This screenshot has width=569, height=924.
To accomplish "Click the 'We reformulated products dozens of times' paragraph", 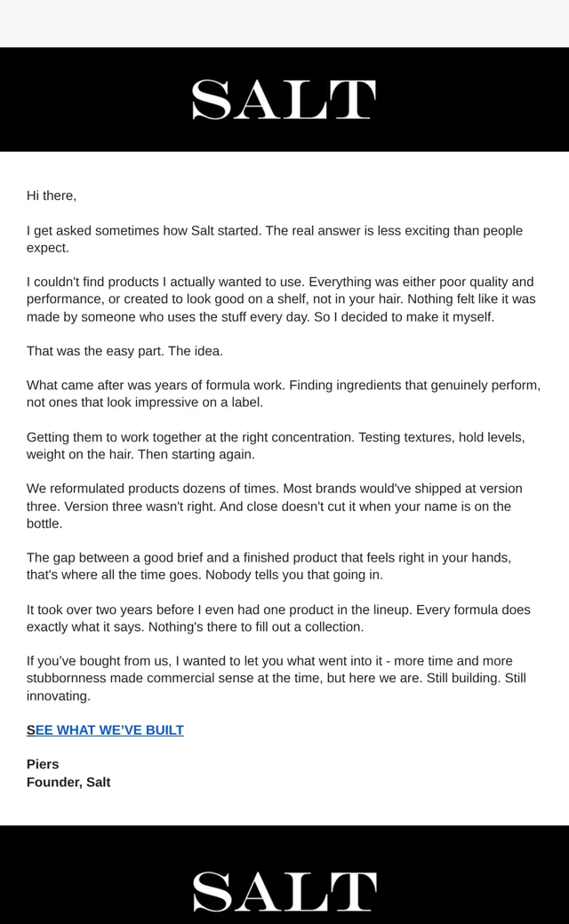I will [275, 506].
